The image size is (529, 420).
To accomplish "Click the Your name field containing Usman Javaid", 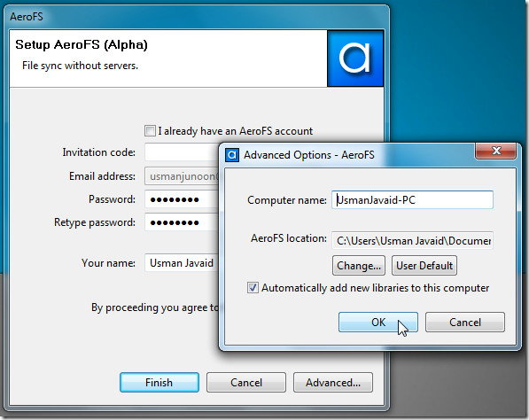I will point(182,263).
